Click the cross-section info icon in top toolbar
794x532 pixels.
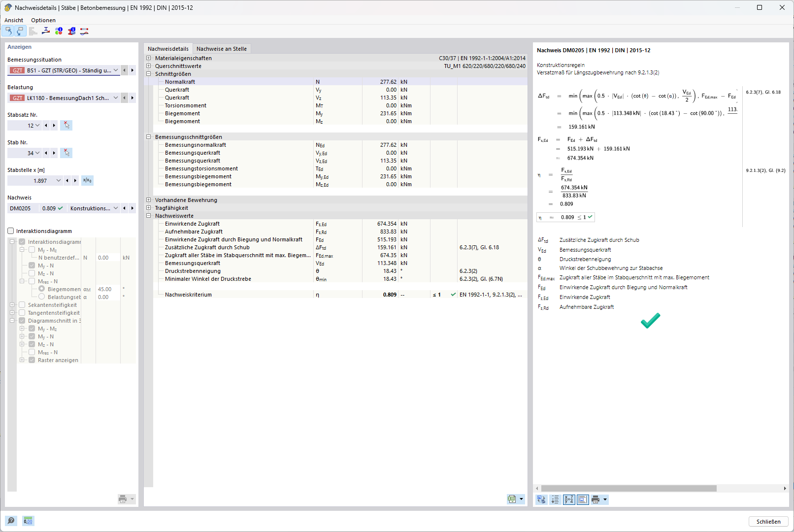point(71,31)
